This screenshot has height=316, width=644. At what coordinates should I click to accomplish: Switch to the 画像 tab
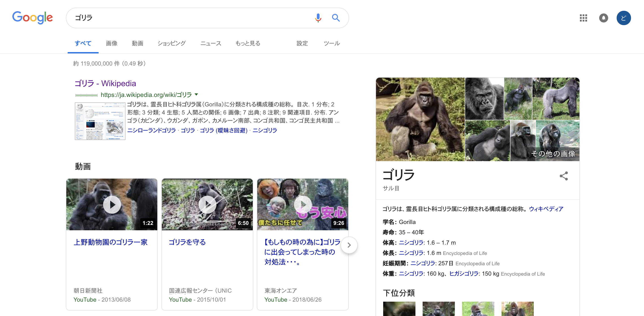point(111,43)
